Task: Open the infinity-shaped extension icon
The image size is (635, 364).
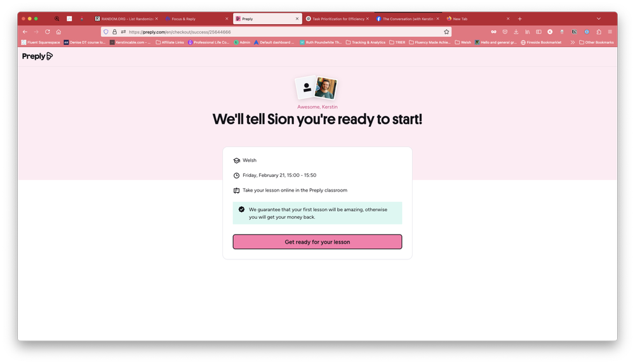Action: pyautogui.click(x=493, y=32)
